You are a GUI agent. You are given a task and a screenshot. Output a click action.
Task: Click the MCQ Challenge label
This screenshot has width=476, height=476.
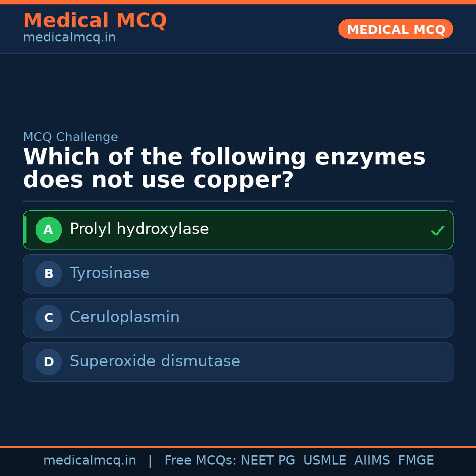(x=71, y=137)
